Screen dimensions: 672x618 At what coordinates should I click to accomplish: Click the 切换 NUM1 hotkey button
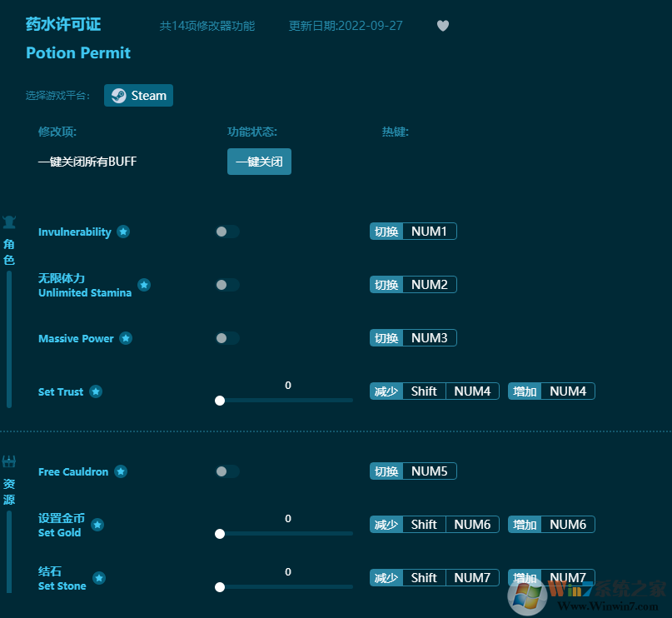coord(413,231)
